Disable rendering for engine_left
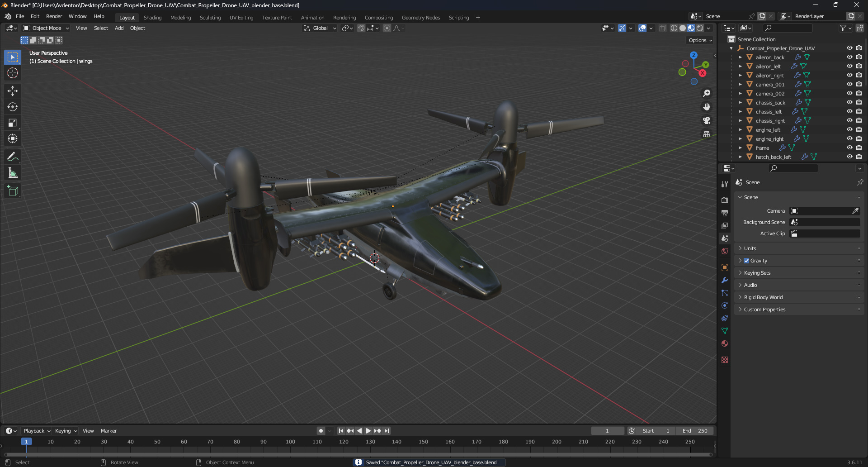The height and width of the screenshot is (467, 868). (x=859, y=130)
